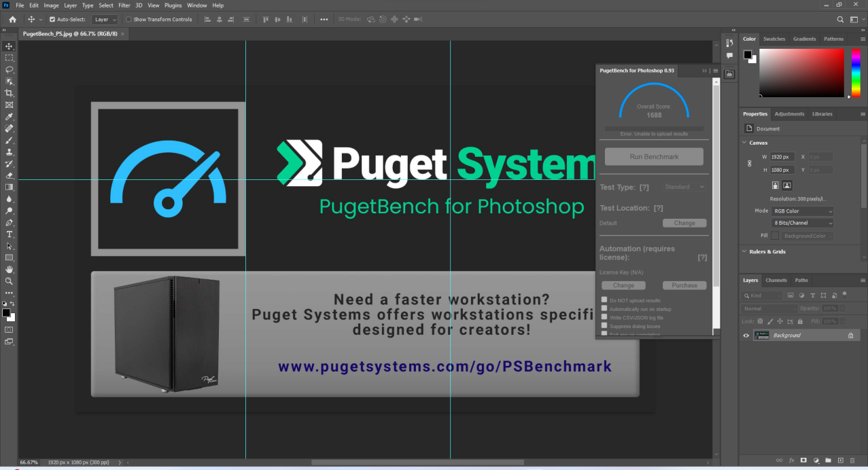The image size is (868, 470).
Task: Select the Crop tool
Action: coord(9,93)
